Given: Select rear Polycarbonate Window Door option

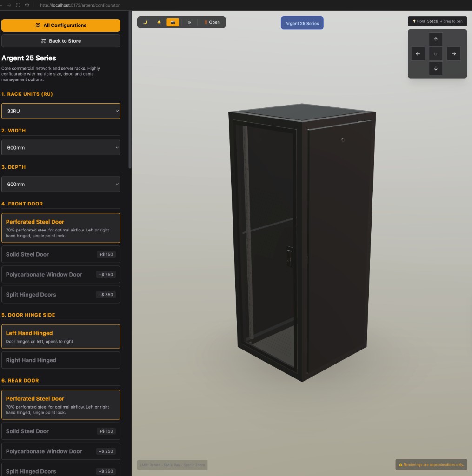Looking at the screenshot, I should pyautogui.click(x=60, y=451).
